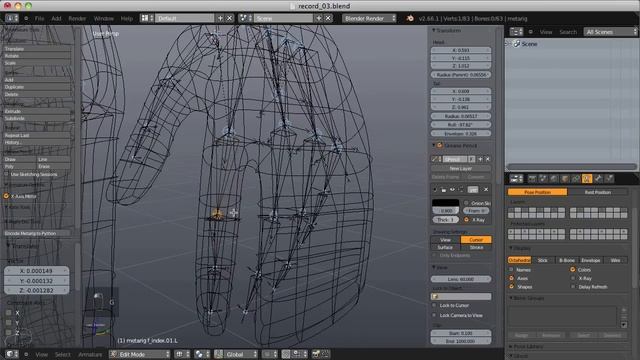Unlink grease pencil datablock with X icon
Image resolution: width=640 pixels, height=360 pixels.
coord(487,159)
